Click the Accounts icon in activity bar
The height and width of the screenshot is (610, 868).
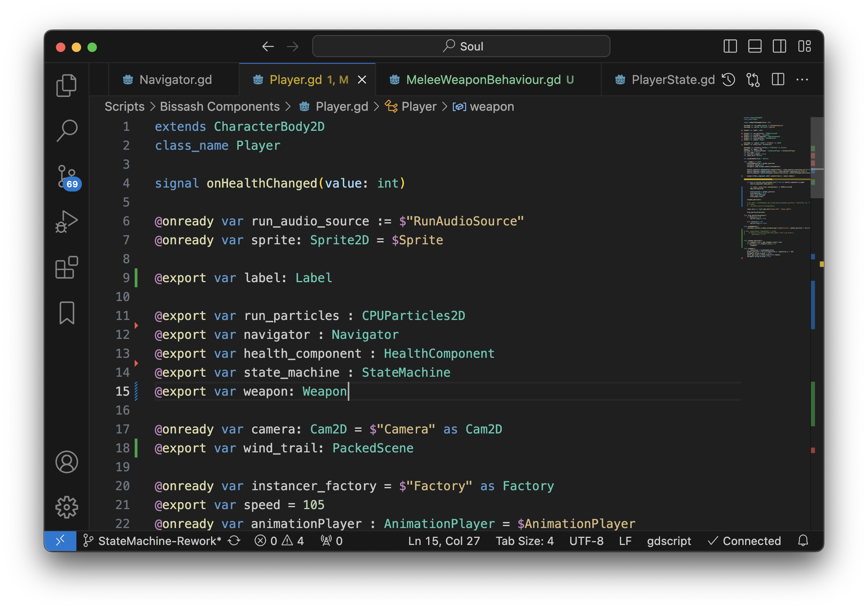coord(66,462)
